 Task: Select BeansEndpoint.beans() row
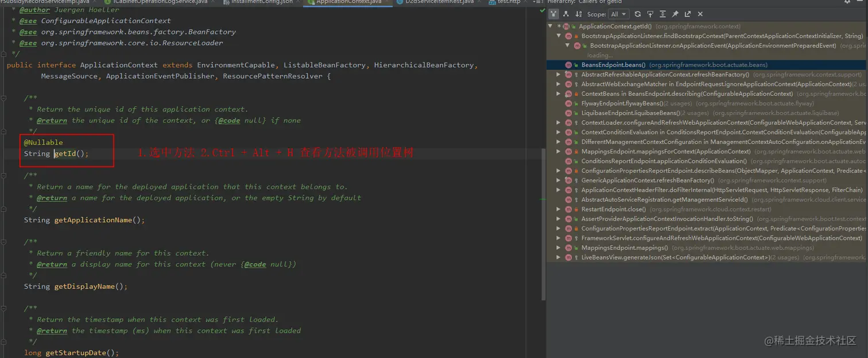[x=707, y=65]
